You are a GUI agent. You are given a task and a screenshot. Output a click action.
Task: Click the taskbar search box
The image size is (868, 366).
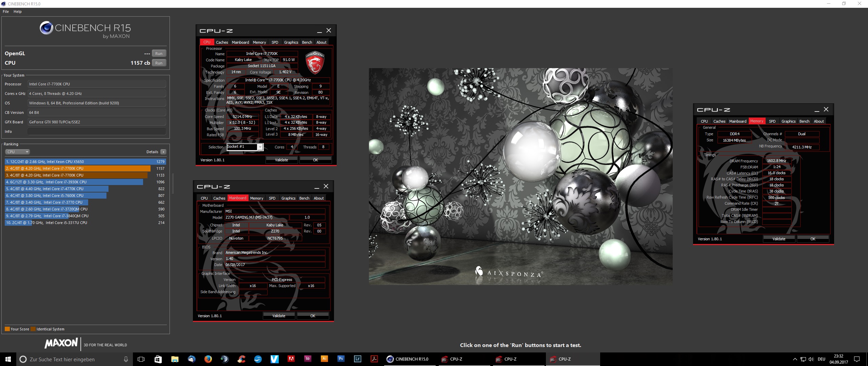75,359
